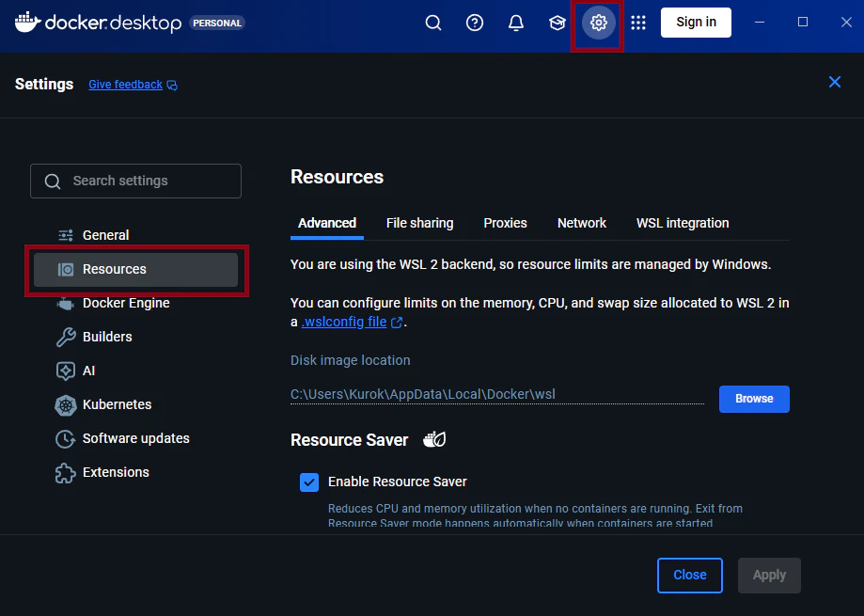
Task: Open the WSL integration tab
Action: (683, 223)
